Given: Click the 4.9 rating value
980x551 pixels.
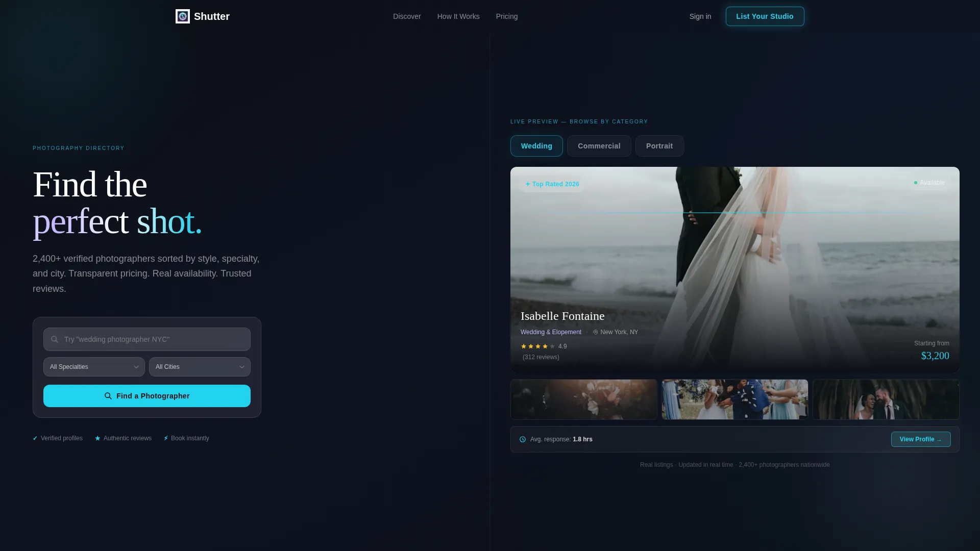Looking at the screenshot, I should coord(562,346).
